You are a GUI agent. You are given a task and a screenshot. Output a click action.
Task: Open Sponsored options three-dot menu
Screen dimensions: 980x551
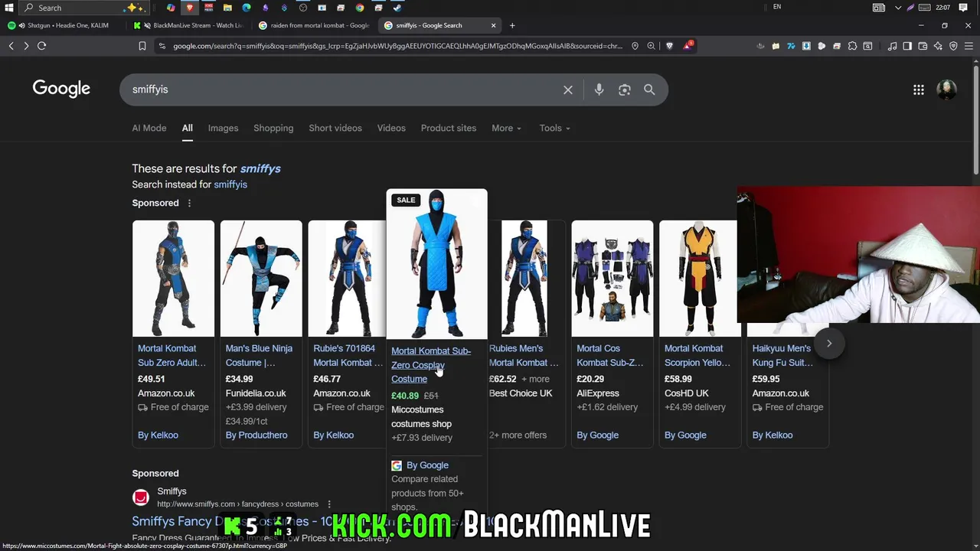[189, 203]
